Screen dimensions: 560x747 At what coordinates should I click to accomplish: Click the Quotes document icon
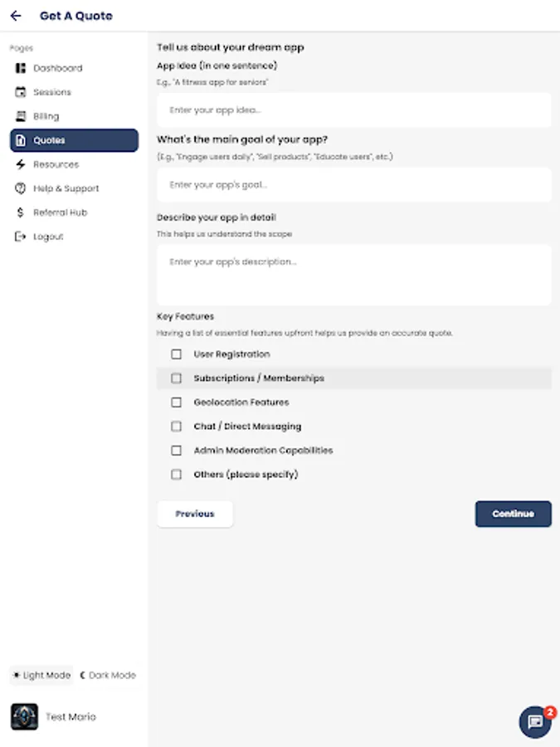point(20,140)
